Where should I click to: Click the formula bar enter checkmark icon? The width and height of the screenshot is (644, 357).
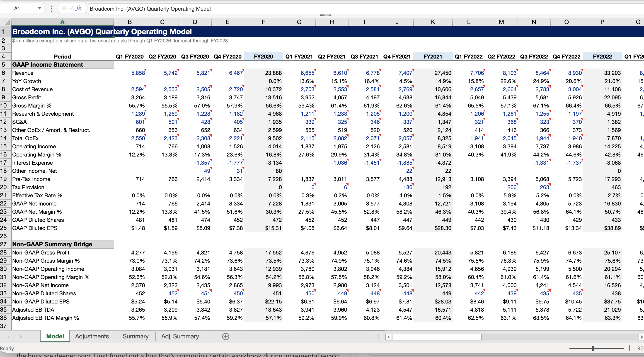(x=71, y=8)
